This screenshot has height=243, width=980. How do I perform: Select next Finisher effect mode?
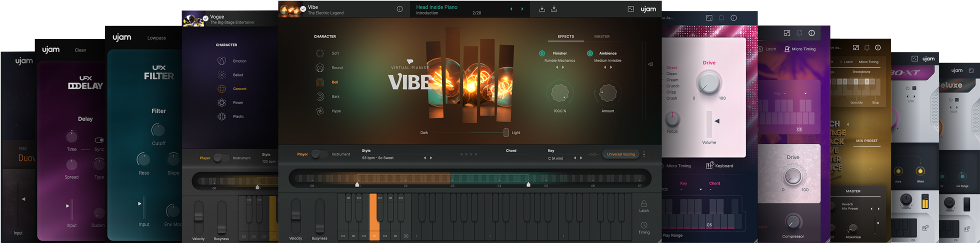pyautogui.click(x=563, y=67)
